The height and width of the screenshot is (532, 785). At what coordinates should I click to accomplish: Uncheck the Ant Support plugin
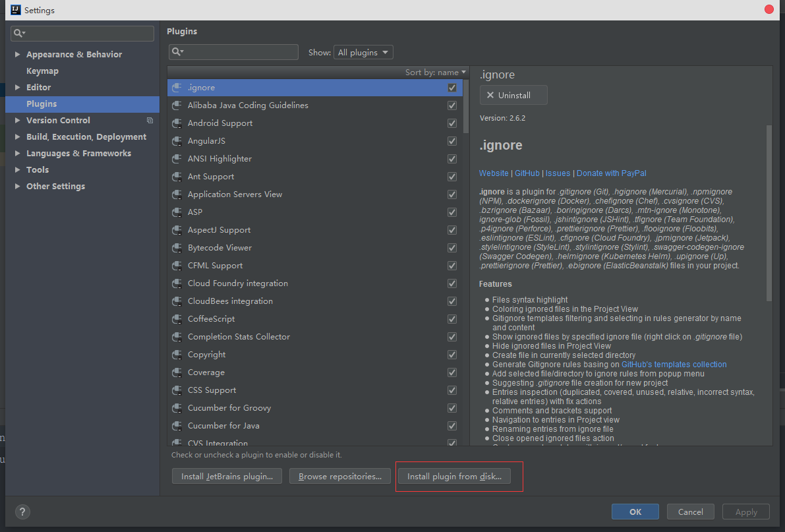pos(452,176)
